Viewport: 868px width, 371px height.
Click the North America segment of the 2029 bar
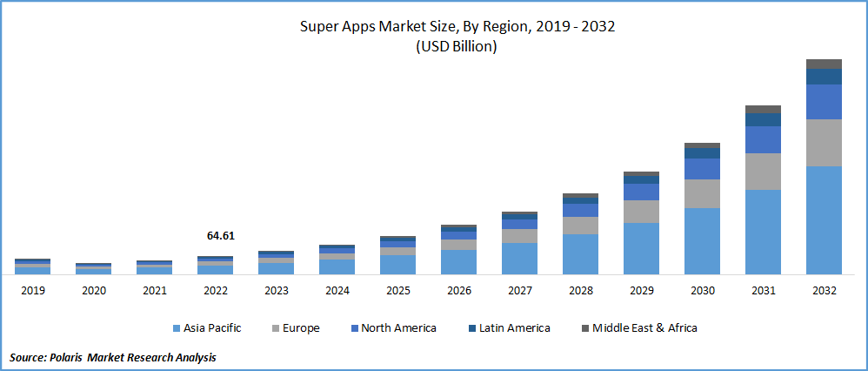642,192
